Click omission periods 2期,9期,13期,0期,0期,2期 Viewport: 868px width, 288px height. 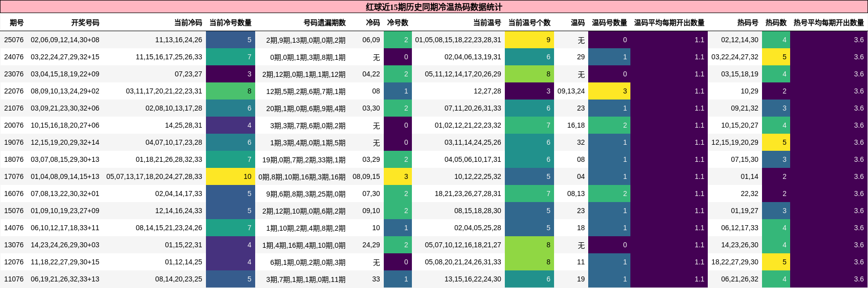(x=306, y=40)
